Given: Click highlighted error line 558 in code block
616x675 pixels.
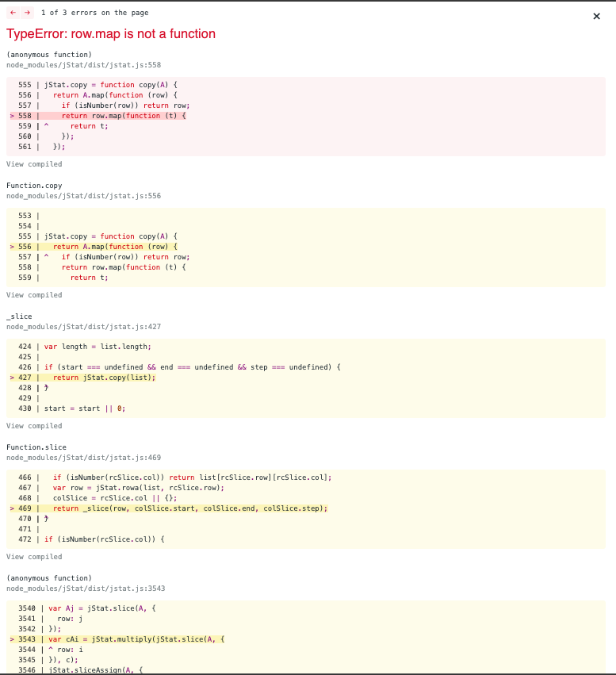Looking at the screenshot, I should click(159, 115).
